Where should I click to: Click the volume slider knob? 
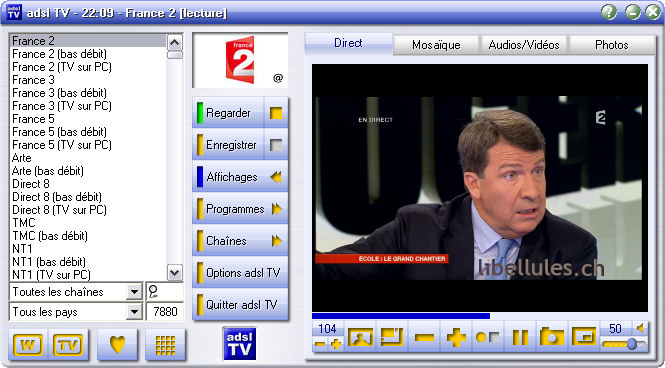pyautogui.click(x=631, y=343)
